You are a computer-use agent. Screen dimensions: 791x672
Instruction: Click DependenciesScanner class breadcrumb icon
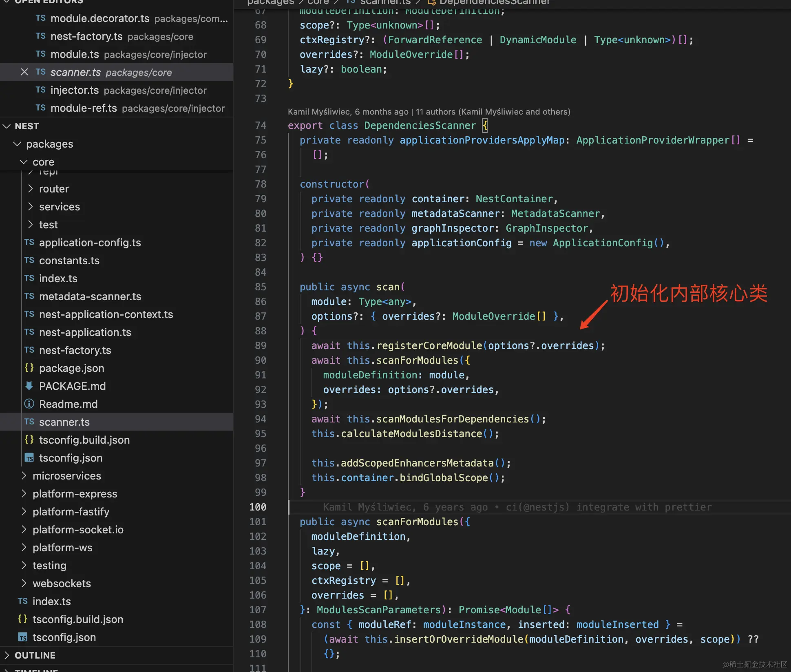(x=432, y=2)
